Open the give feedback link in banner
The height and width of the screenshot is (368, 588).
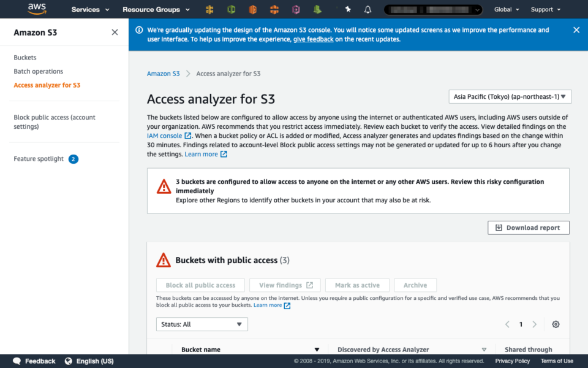point(313,39)
